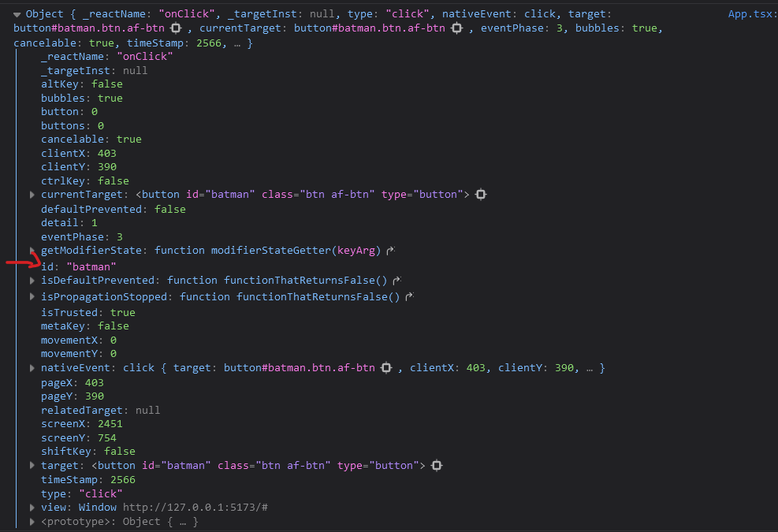Select the 'bubbles: true' property row
The height and width of the screenshot is (532, 778).
pyautogui.click(x=82, y=99)
